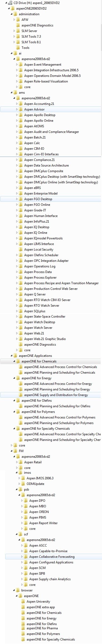Collapse the aspenONE for Chemicals node
Viewport: 102px width, 644px height.
click(14, 361)
